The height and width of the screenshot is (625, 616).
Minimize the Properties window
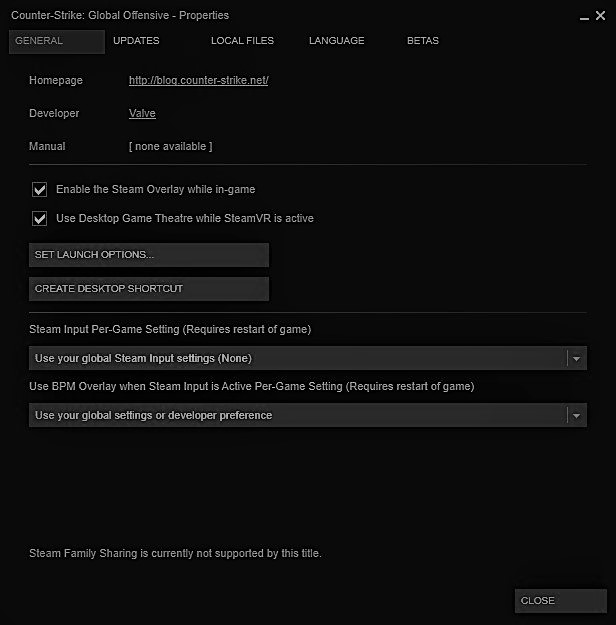pyautogui.click(x=584, y=18)
